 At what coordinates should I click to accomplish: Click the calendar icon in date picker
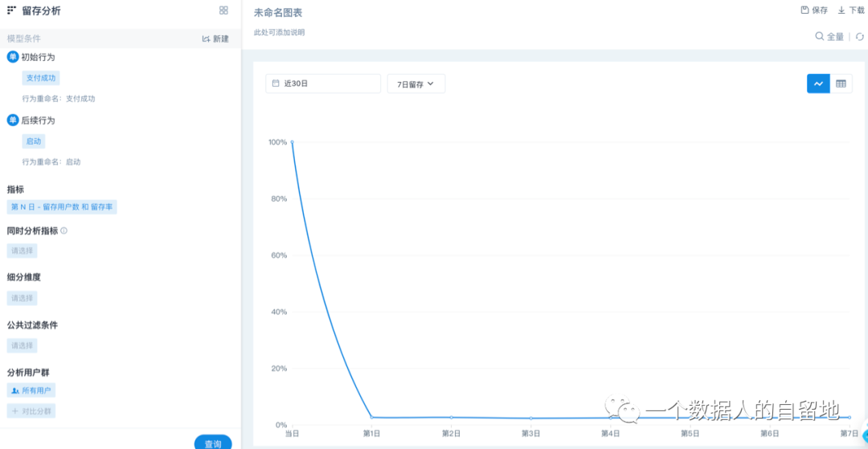[276, 84]
